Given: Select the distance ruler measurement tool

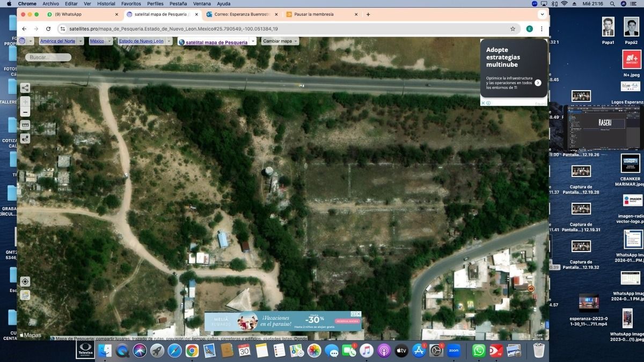Looking at the screenshot, I should pos(25,125).
